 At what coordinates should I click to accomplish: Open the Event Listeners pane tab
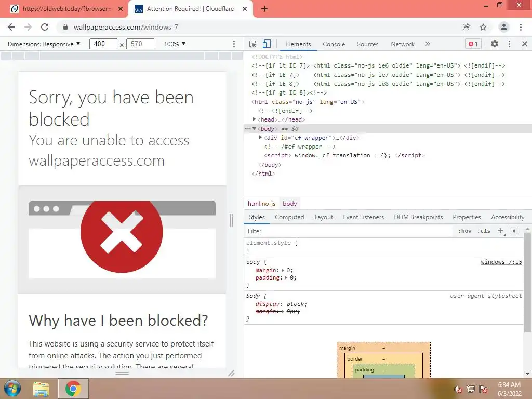click(x=363, y=217)
